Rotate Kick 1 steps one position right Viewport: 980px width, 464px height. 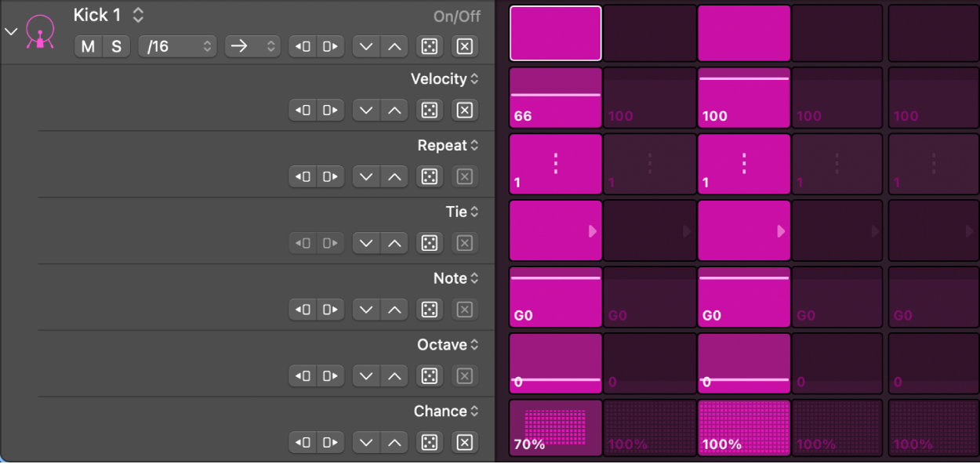coord(330,46)
